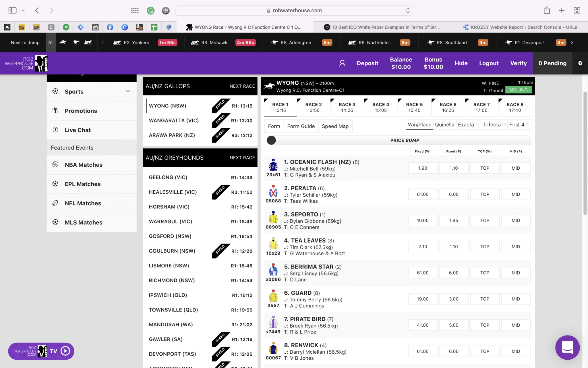Switch to Race 8 17:40 tab
The height and width of the screenshot is (368, 588).
(x=515, y=107)
